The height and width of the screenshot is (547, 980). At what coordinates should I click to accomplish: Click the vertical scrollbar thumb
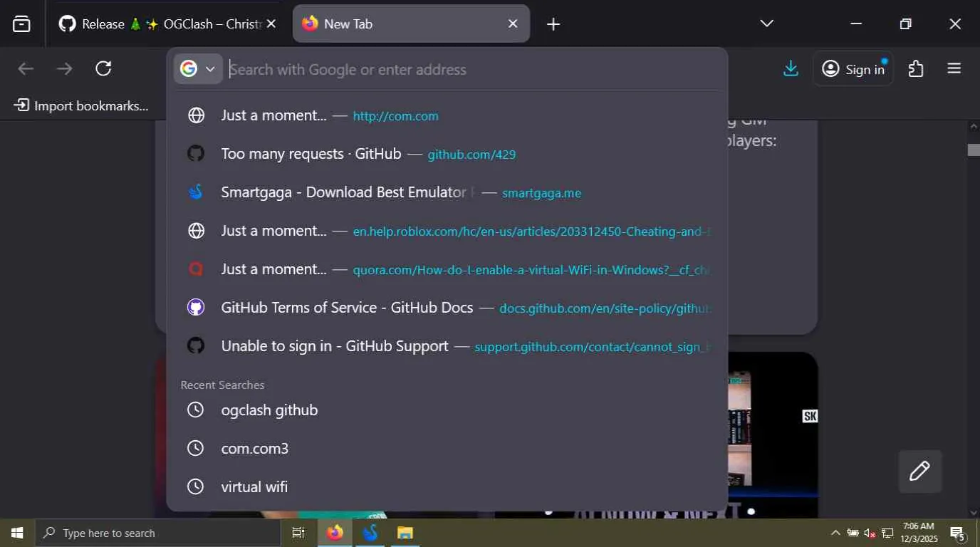[974, 150]
